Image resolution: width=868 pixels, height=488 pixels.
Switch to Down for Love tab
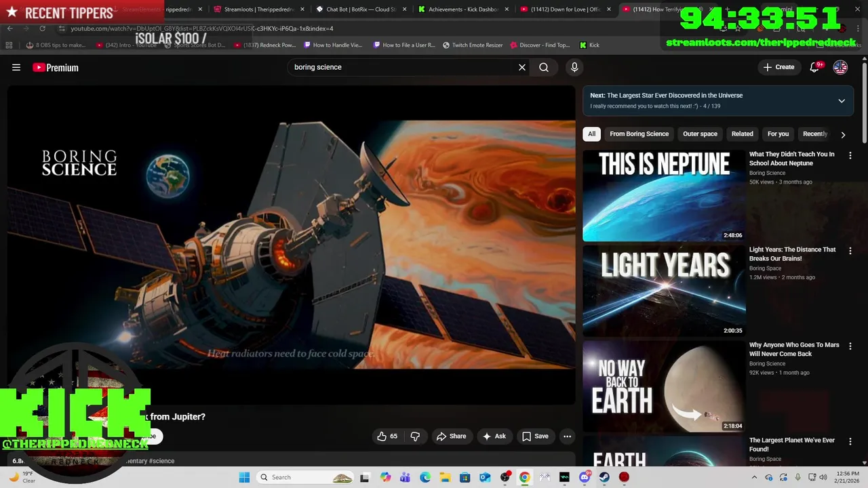click(567, 9)
